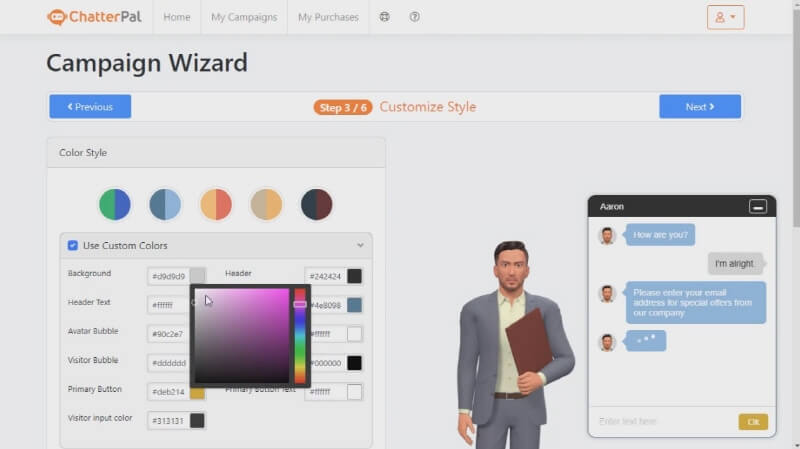Click the Color Style panel heading
This screenshot has width=800, height=449.
tap(83, 153)
